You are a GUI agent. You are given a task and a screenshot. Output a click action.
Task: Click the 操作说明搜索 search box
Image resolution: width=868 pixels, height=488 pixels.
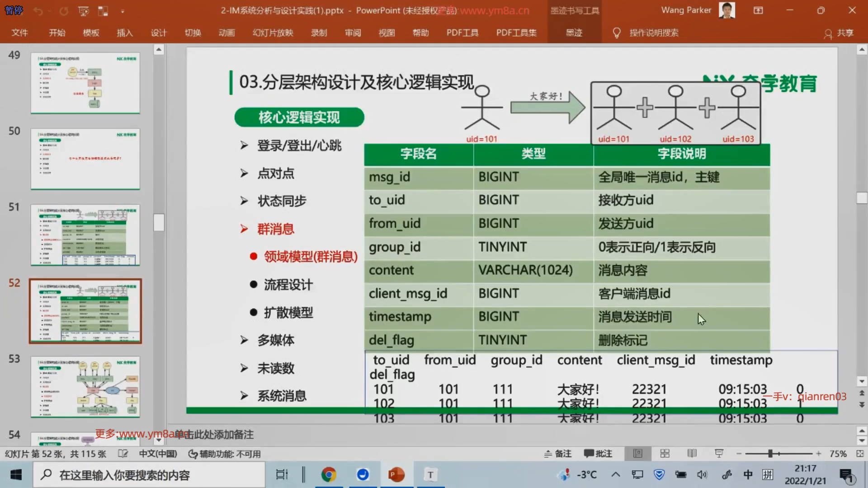(x=654, y=33)
